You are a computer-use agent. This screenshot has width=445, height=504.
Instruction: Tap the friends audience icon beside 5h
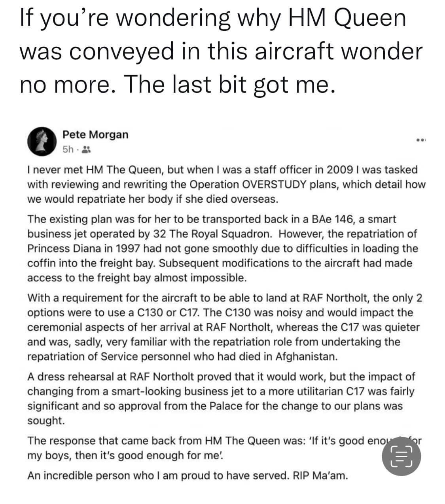[88, 150]
